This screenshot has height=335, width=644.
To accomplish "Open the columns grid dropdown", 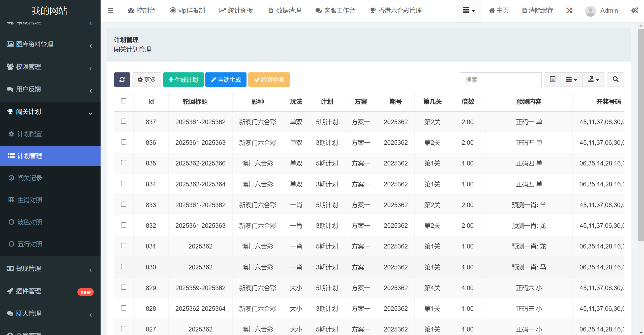I will pyautogui.click(x=571, y=80).
